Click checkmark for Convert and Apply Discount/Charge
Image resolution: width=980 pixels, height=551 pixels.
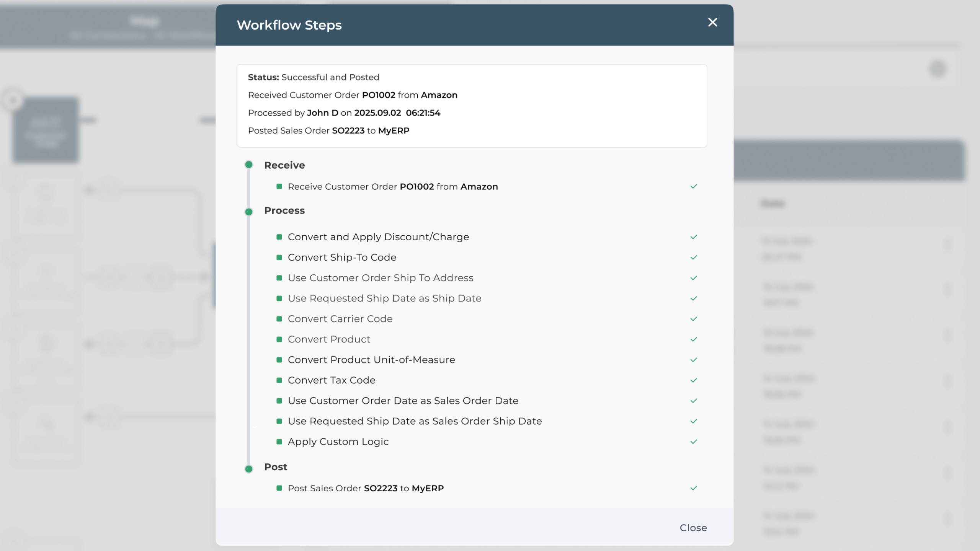694,237
